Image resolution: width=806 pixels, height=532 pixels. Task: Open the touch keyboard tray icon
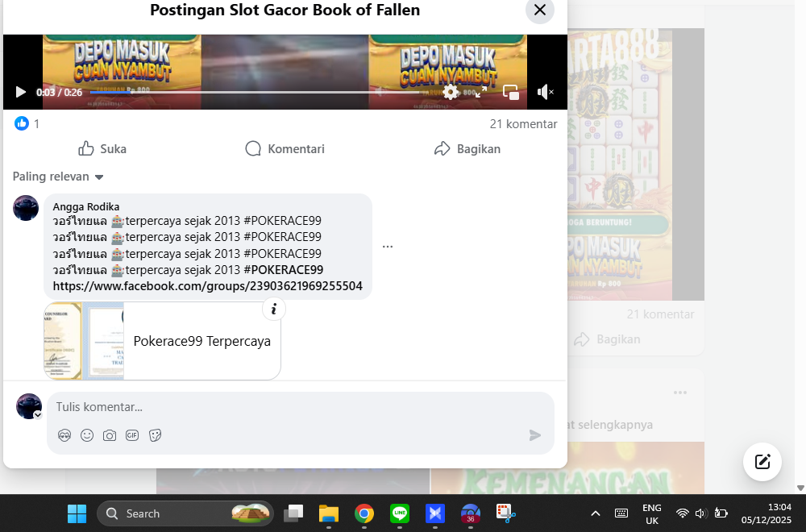tap(621, 513)
